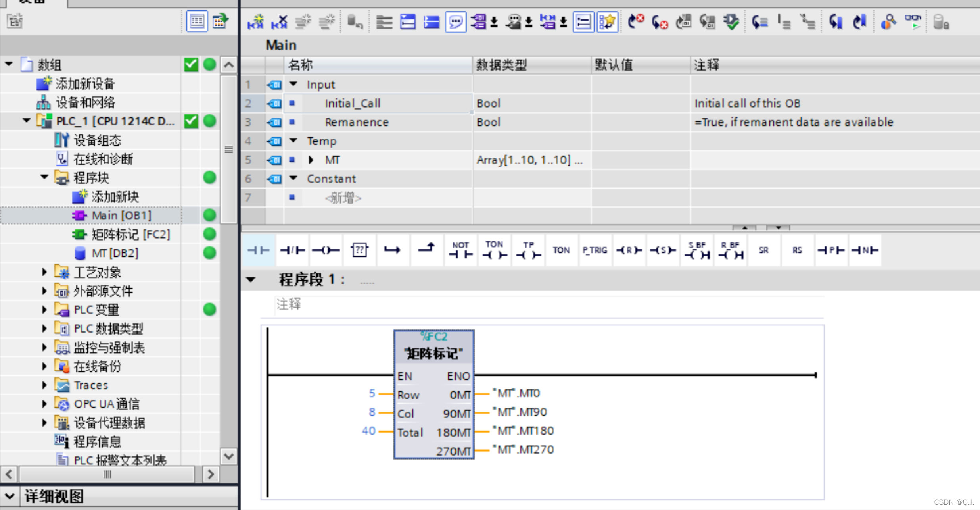
Task: Collapse the Input section row
Action: click(293, 84)
